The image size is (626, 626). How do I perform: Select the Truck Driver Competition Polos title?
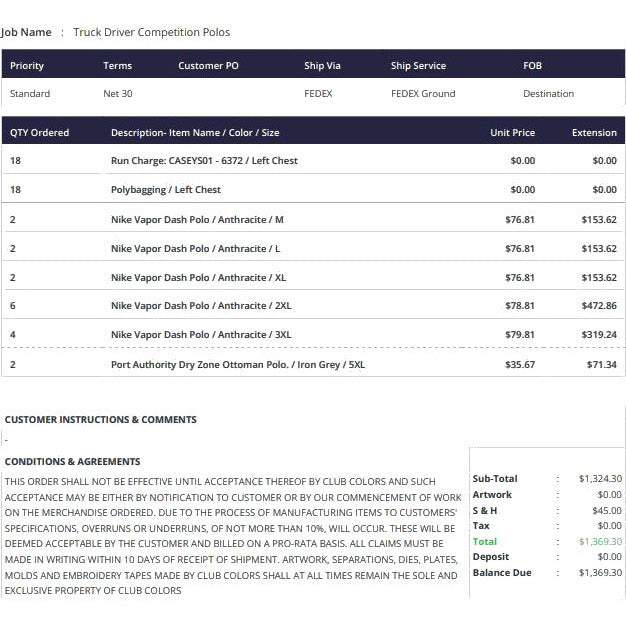[x=152, y=32]
